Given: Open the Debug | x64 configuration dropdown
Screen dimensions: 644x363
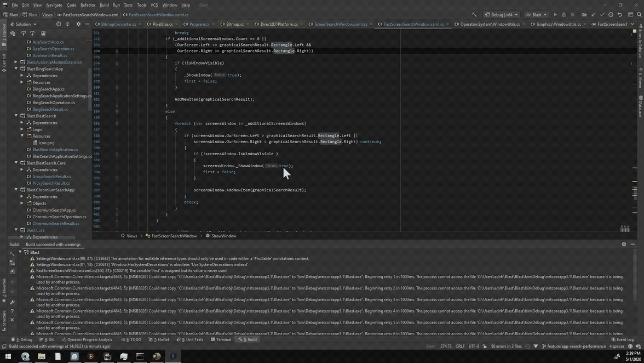Looking at the screenshot, I should point(501,15).
